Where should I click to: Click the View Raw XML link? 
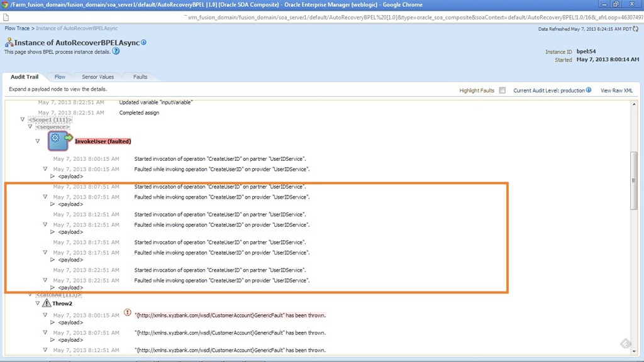616,90
